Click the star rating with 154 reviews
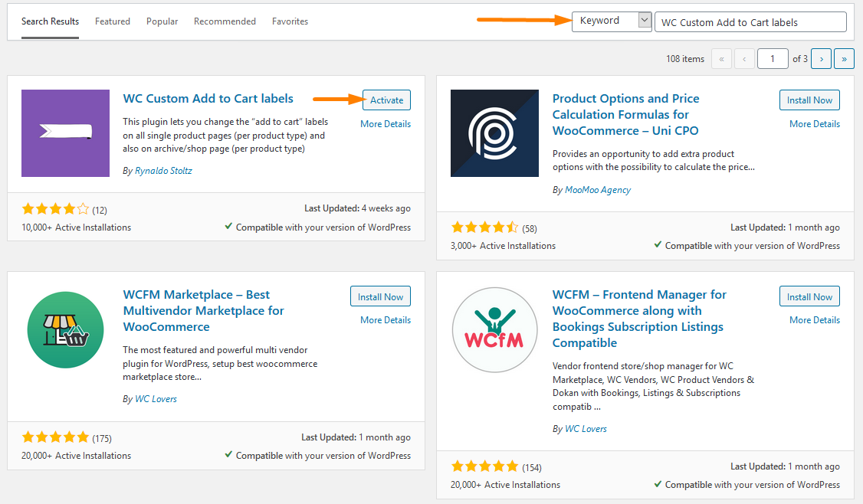Screen dimensions: 863x504 pos(484,466)
